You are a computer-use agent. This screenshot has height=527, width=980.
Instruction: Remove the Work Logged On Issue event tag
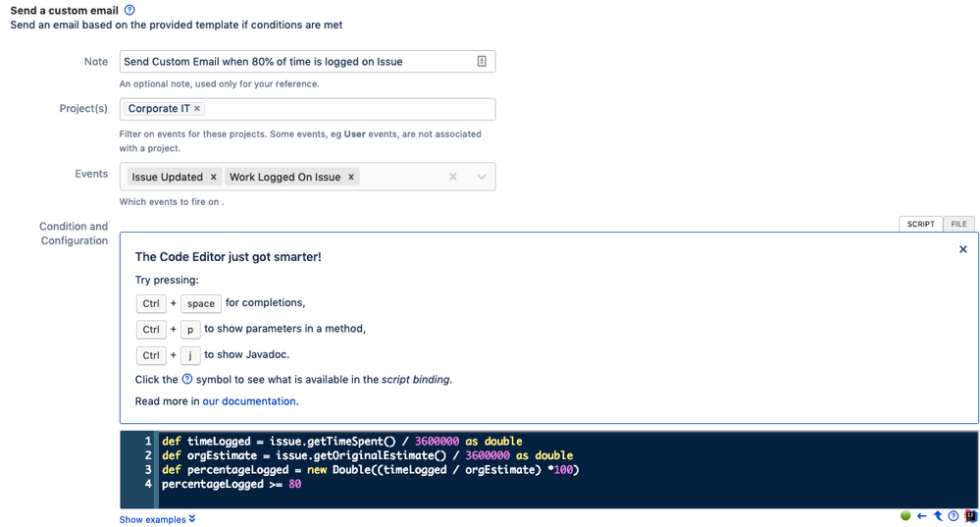click(x=351, y=177)
